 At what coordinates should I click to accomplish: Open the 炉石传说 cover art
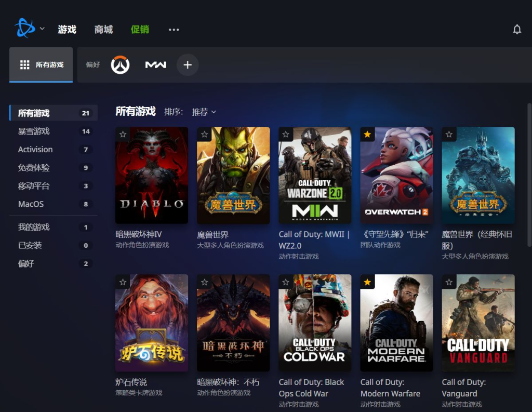pyautogui.click(x=152, y=323)
